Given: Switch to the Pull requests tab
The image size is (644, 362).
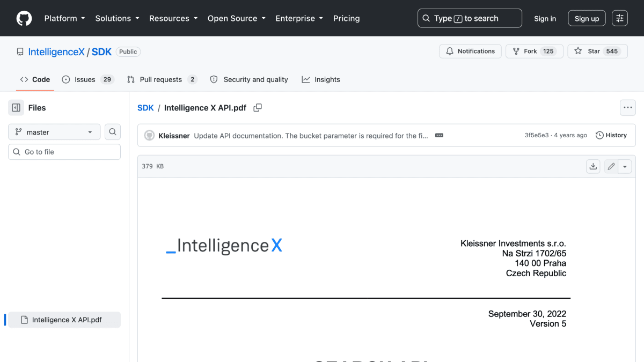Looking at the screenshot, I should click(162, 79).
